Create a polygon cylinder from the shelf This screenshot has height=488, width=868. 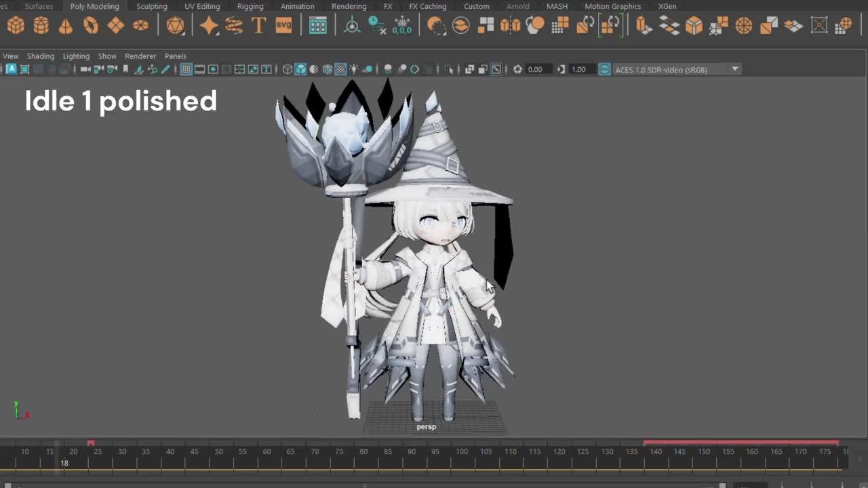(x=41, y=26)
